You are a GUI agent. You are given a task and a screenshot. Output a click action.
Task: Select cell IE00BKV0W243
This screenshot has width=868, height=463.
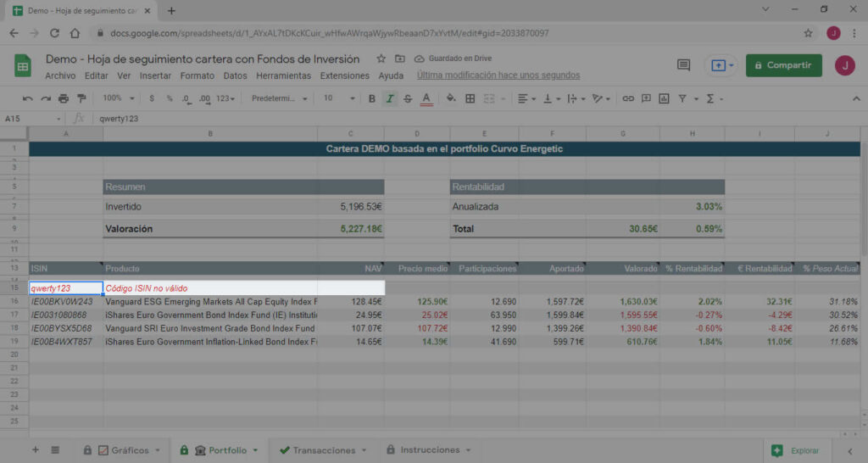[x=66, y=302]
